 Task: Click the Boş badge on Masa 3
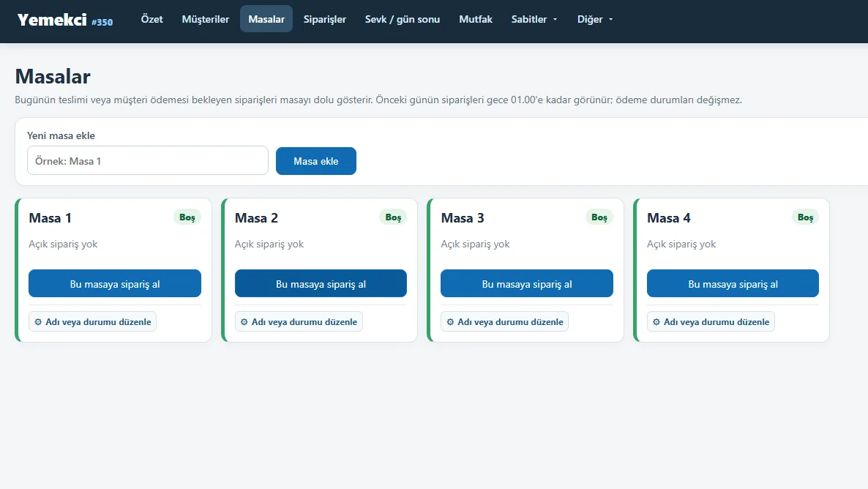click(599, 217)
